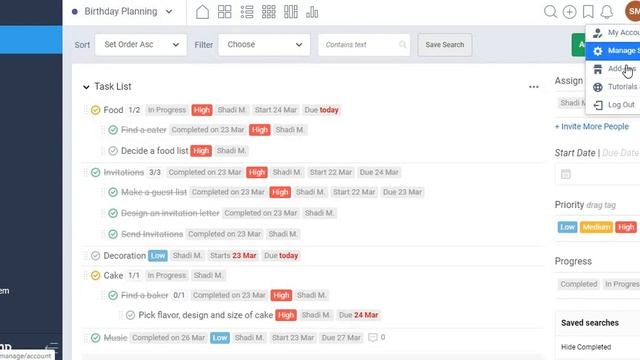Open Tutorials from user menu
This screenshot has width=640, height=360.
pyautogui.click(x=614, y=87)
